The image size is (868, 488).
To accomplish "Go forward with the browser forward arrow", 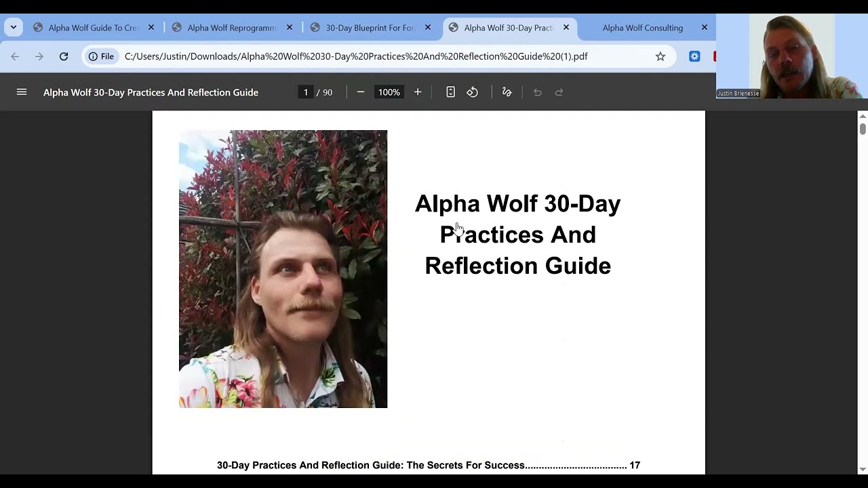I will (x=39, y=56).
